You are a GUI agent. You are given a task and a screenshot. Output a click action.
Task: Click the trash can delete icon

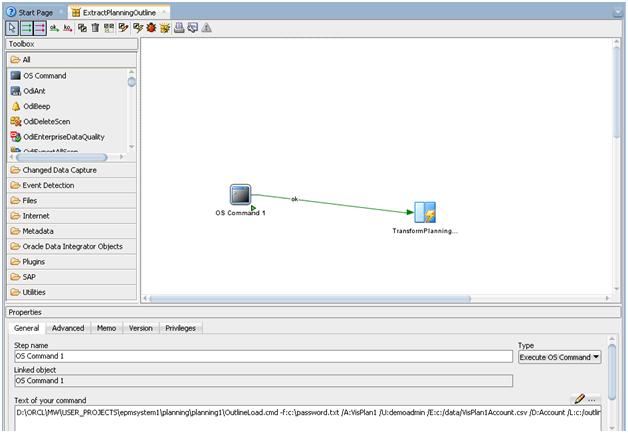pos(95,28)
